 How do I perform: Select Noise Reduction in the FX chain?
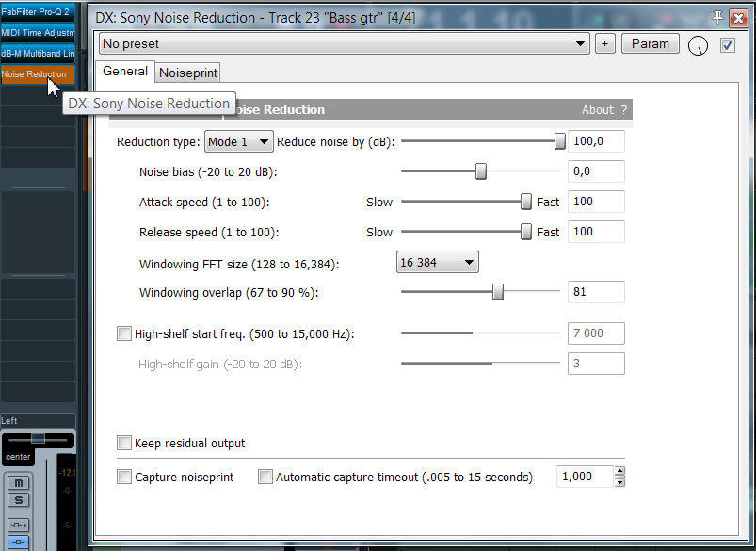click(x=38, y=73)
